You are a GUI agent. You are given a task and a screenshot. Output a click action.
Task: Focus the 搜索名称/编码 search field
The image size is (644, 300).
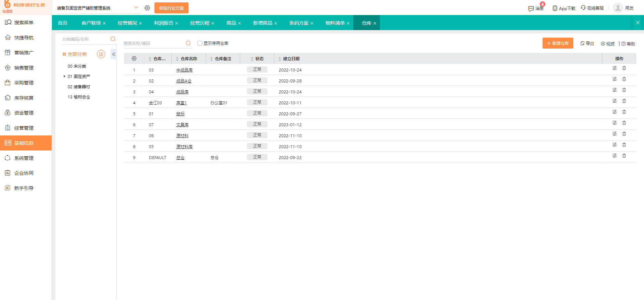[154, 43]
